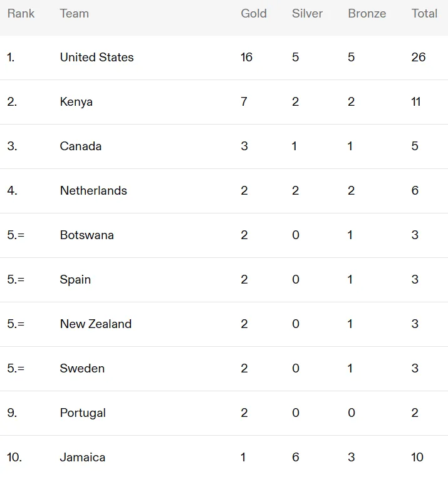
Task: Click Spain in the medal table
Action: [x=75, y=280]
